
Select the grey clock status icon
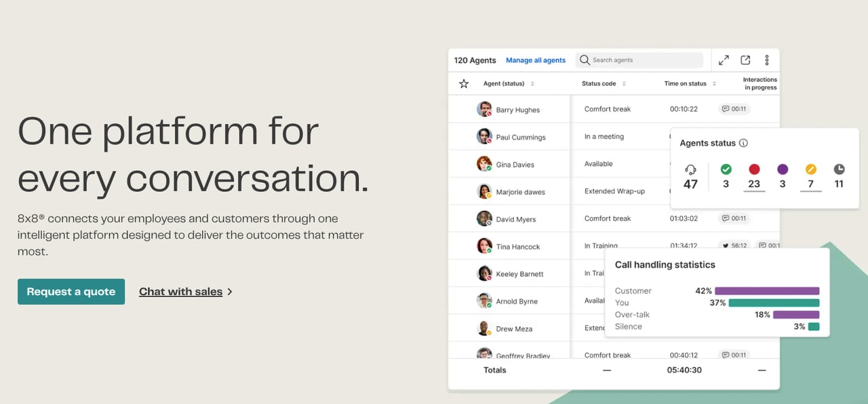point(839,169)
